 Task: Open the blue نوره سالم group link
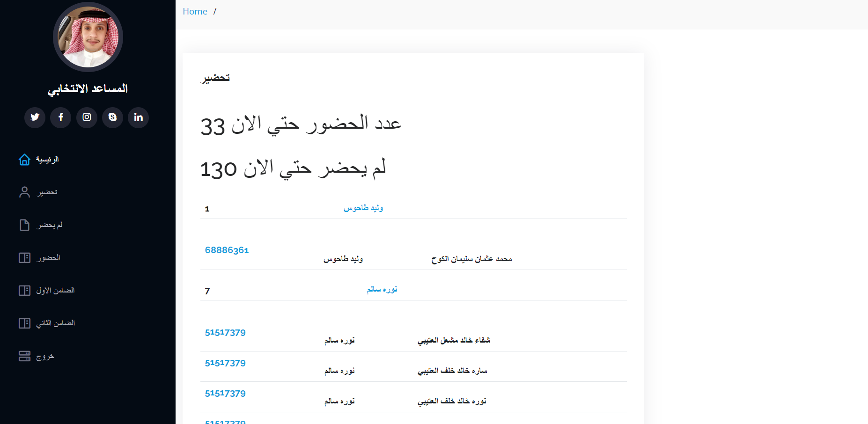[x=382, y=290]
